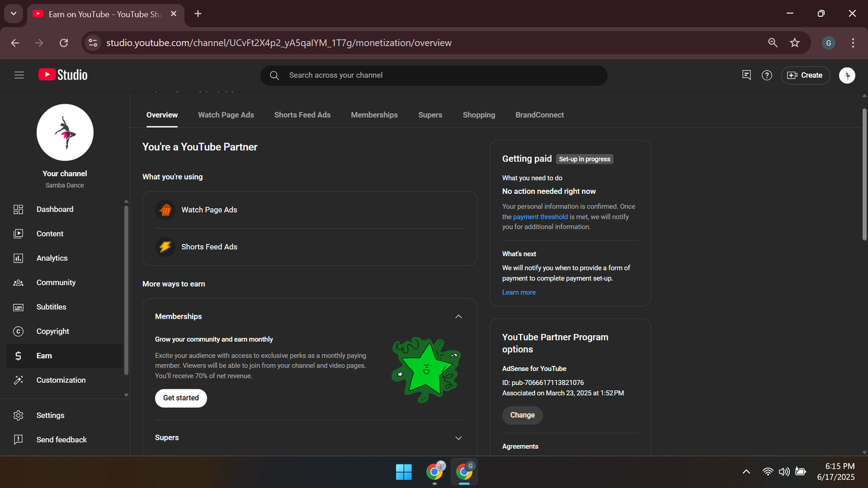Show hidden system tray icons
Screen dimensions: 868x488
[746, 472]
